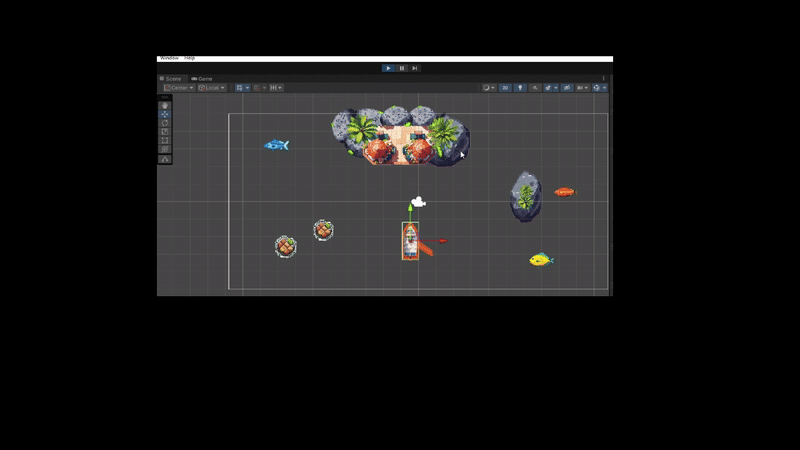Switch to the Game tab
This screenshot has width=800, height=450.
[202, 79]
